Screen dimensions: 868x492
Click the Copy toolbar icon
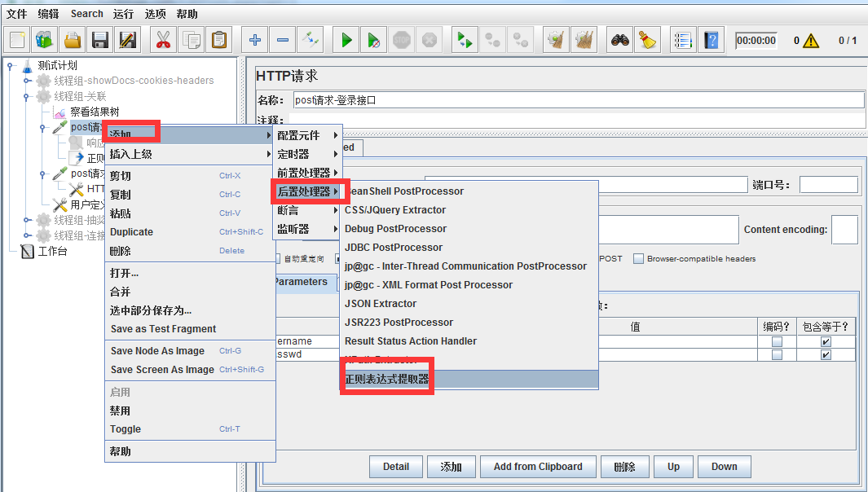[192, 40]
